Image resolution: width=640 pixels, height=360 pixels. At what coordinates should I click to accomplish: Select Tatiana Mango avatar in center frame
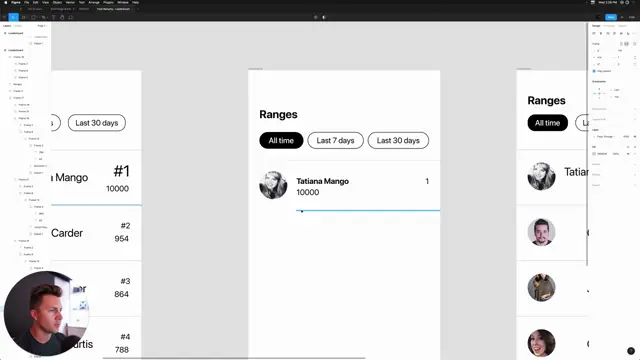[x=273, y=185]
